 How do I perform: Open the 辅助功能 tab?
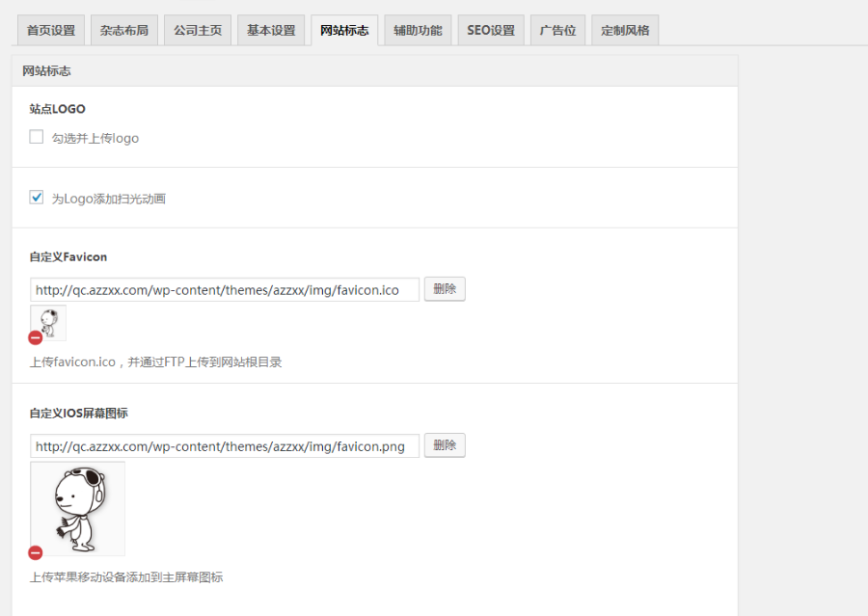[418, 31]
